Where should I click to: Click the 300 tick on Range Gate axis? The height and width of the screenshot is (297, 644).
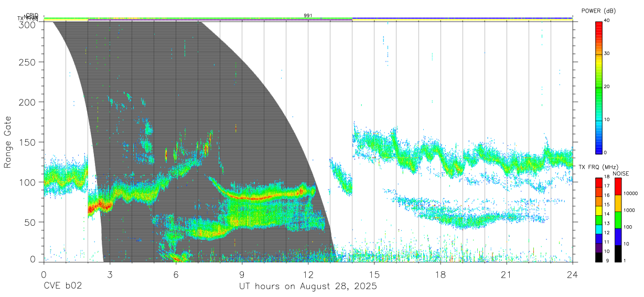28,24
